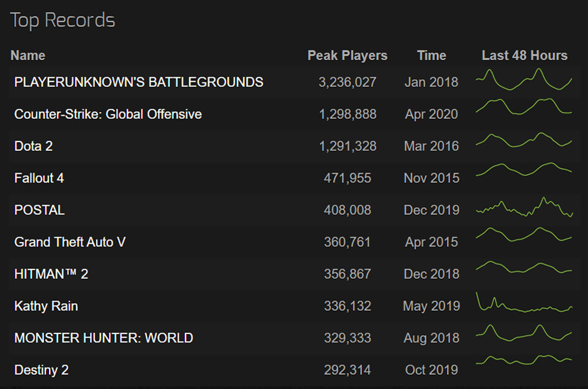Viewport: 588px width, 389px height.
Task: Select MONSTER HUNTER: WORLD link
Action: click(104, 338)
